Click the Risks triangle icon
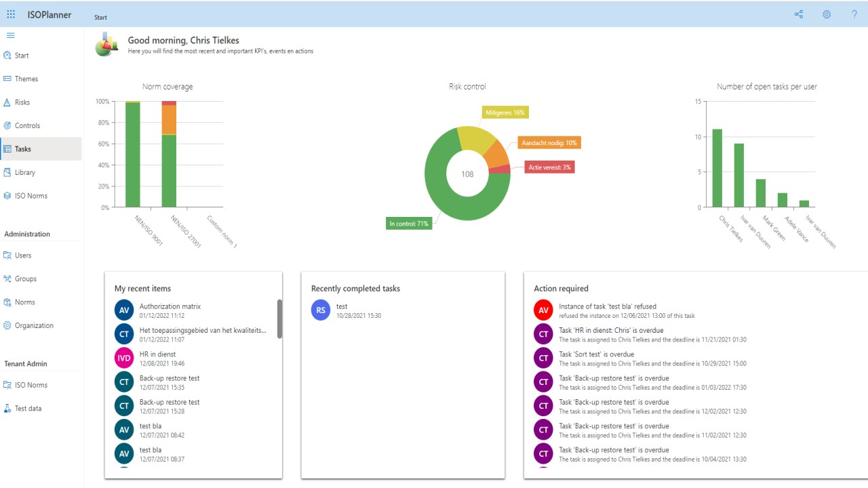 [7, 102]
